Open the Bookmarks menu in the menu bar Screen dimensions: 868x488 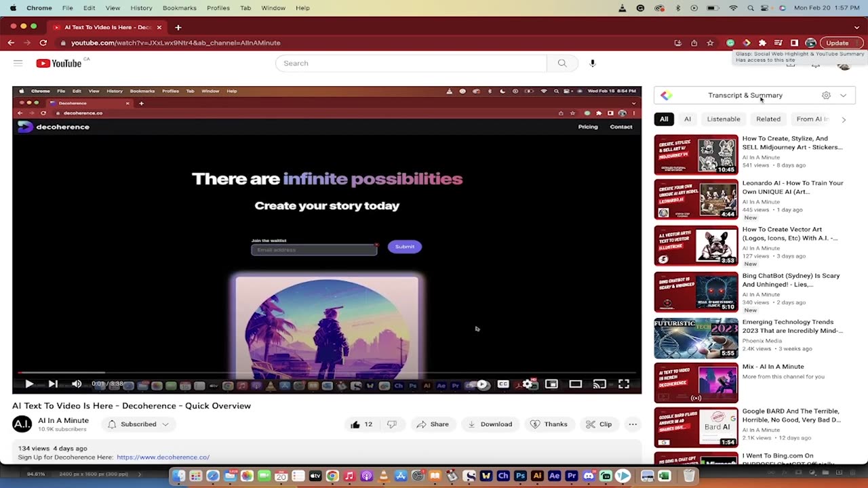tap(180, 8)
